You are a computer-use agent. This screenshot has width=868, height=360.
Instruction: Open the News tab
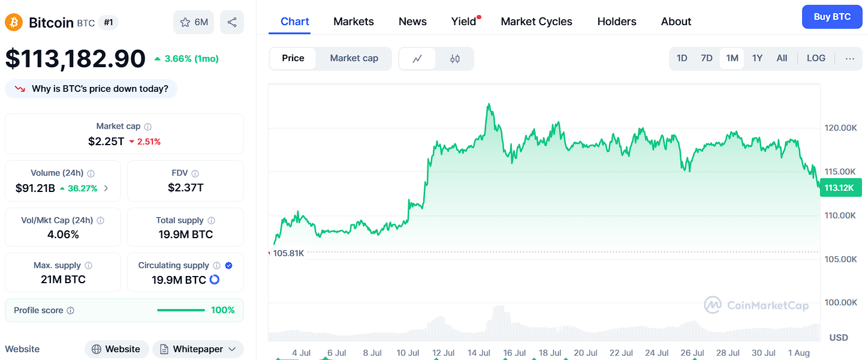[x=412, y=22]
